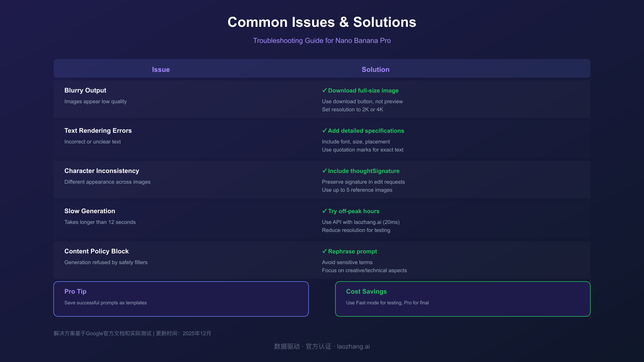Select the 'Cost Savings' card
Viewport: 644px width, 362px height.
click(x=463, y=299)
